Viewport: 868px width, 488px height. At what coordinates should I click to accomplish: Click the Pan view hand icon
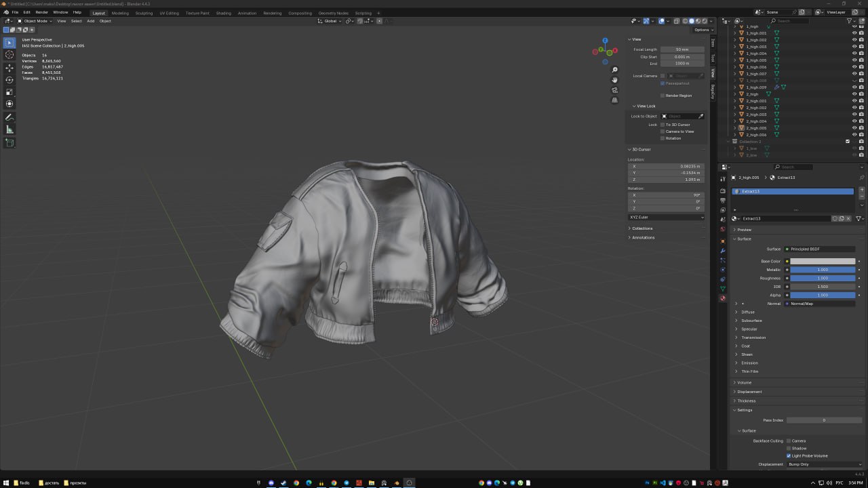(x=615, y=80)
